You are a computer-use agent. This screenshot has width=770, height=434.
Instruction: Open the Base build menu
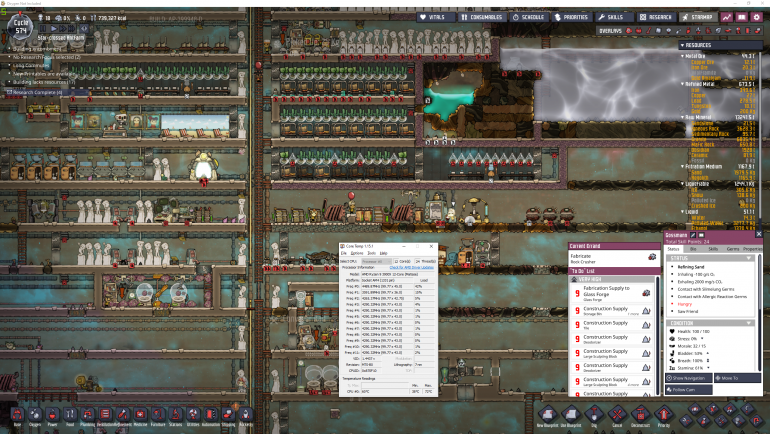(x=18, y=416)
